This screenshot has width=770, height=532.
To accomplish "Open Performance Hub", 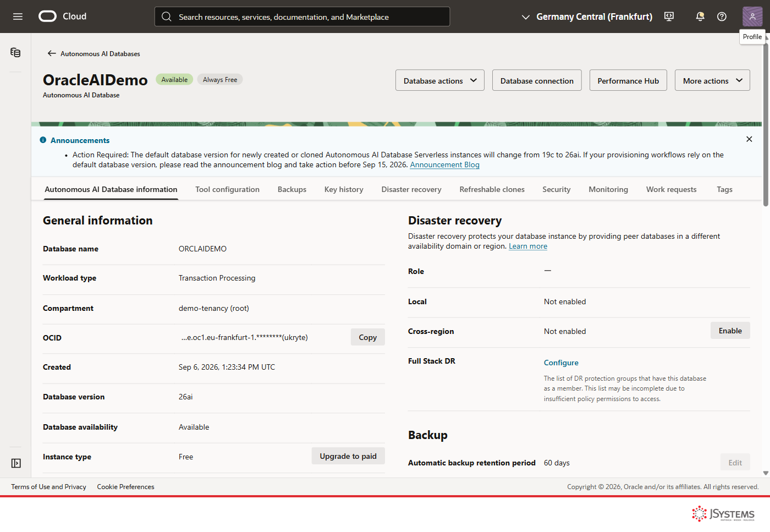I will 628,80.
